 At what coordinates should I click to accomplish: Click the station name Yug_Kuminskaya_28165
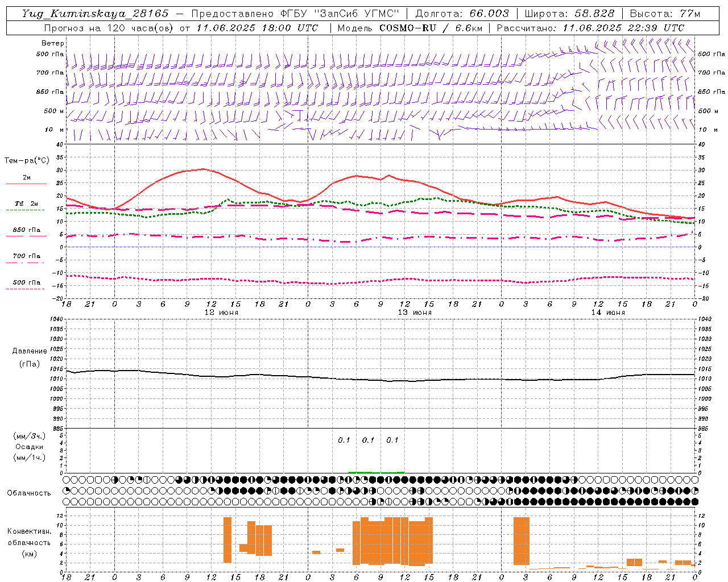pyautogui.click(x=95, y=14)
